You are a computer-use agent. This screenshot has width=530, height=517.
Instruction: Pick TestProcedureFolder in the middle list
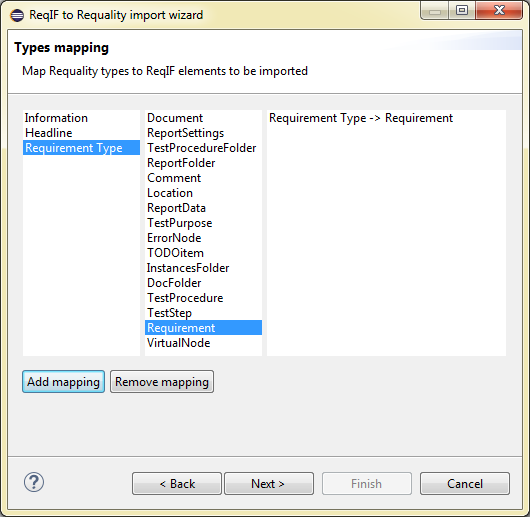[x=203, y=148]
